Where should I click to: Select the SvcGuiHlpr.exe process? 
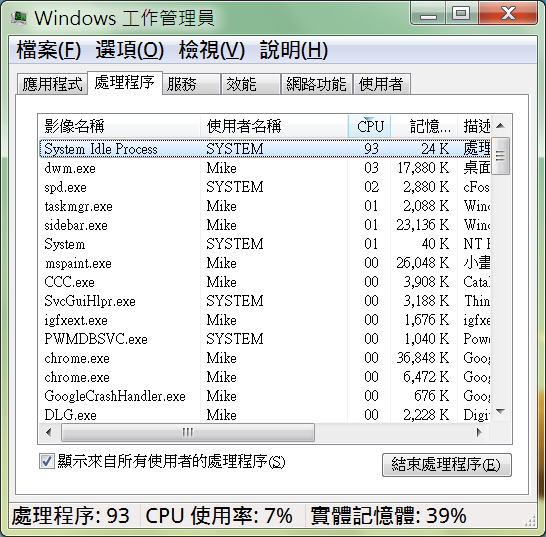[x=265, y=301]
